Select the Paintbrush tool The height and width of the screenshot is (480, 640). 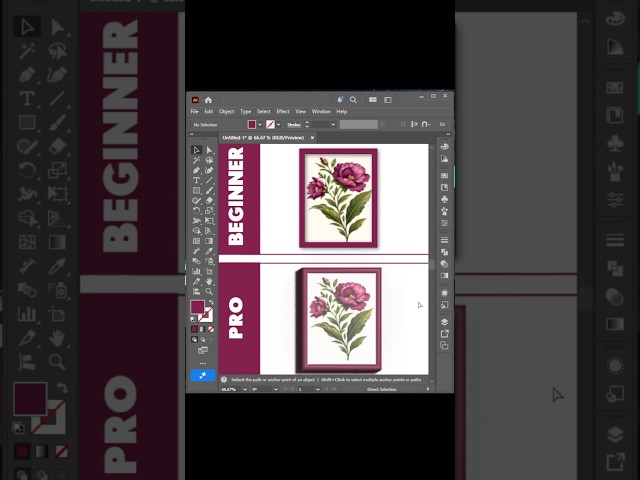[x=209, y=191]
